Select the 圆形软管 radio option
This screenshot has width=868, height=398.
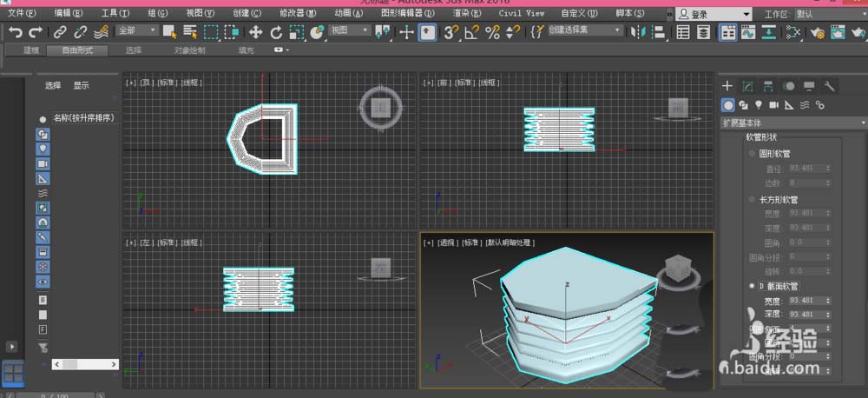click(753, 153)
